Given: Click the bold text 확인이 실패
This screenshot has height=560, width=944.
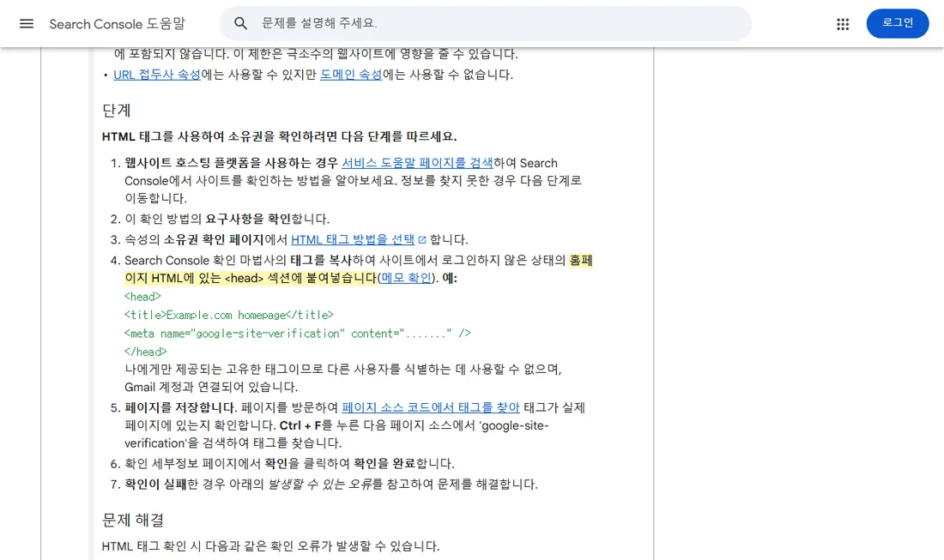Looking at the screenshot, I should point(155,485).
